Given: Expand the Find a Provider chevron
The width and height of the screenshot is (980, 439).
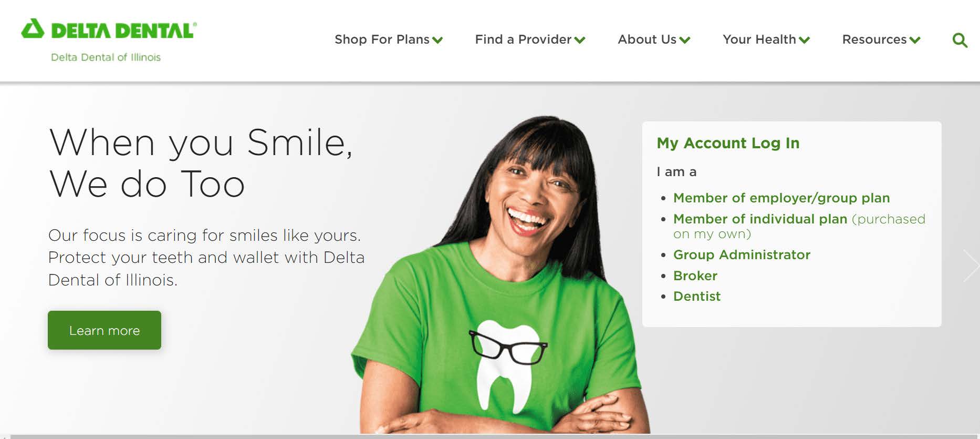Looking at the screenshot, I should [580, 40].
